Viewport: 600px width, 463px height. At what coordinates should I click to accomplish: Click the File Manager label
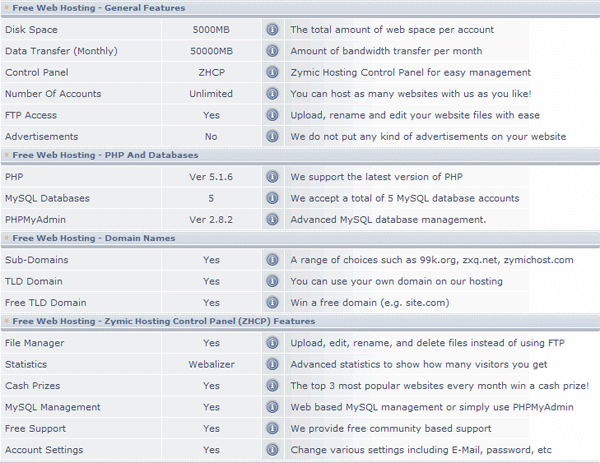(x=34, y=343)
